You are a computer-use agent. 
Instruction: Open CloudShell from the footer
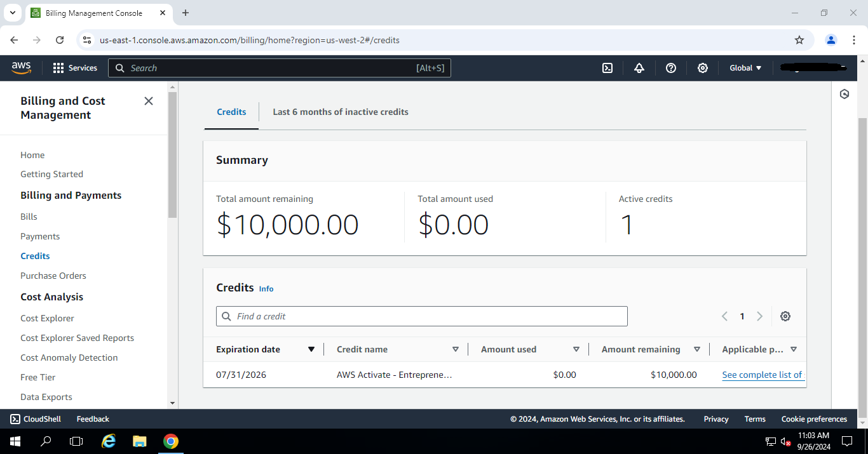[x=36, y=419]
